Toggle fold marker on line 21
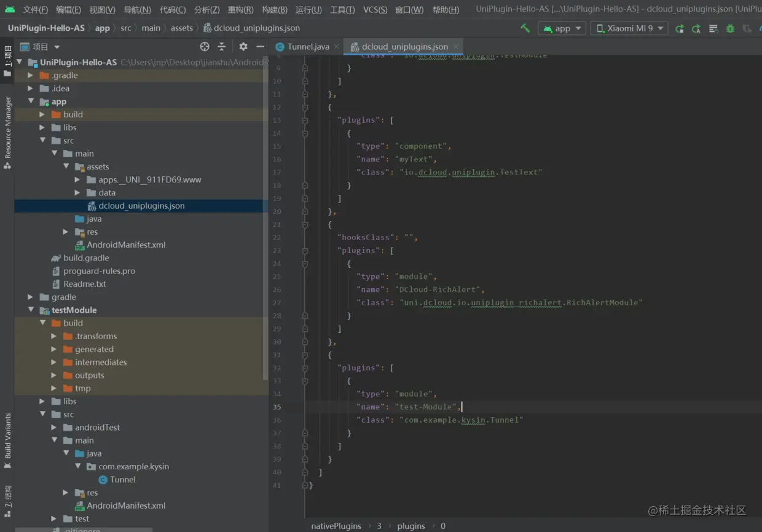Image resolution: width=762 pixels, height=532 pixels. tap(305, 224)
